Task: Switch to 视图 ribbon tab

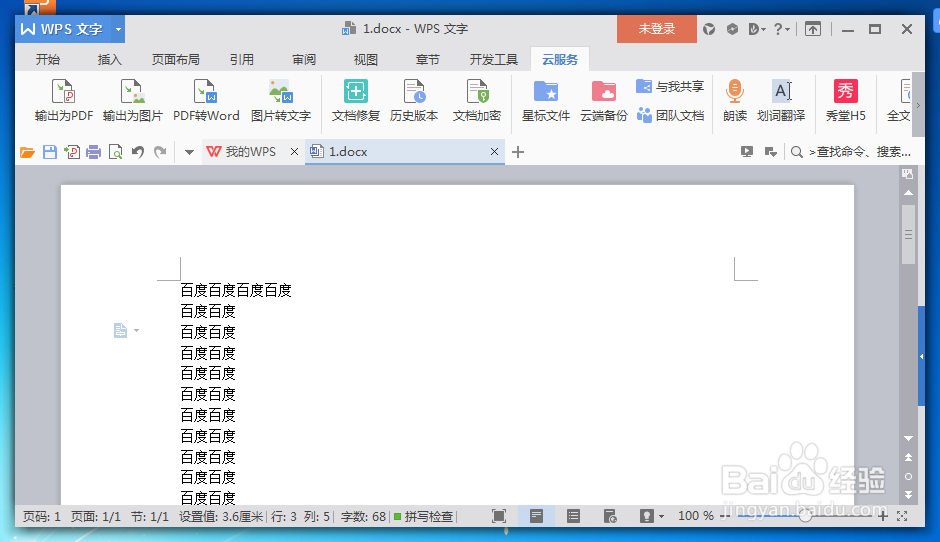Action: point(366,59)
